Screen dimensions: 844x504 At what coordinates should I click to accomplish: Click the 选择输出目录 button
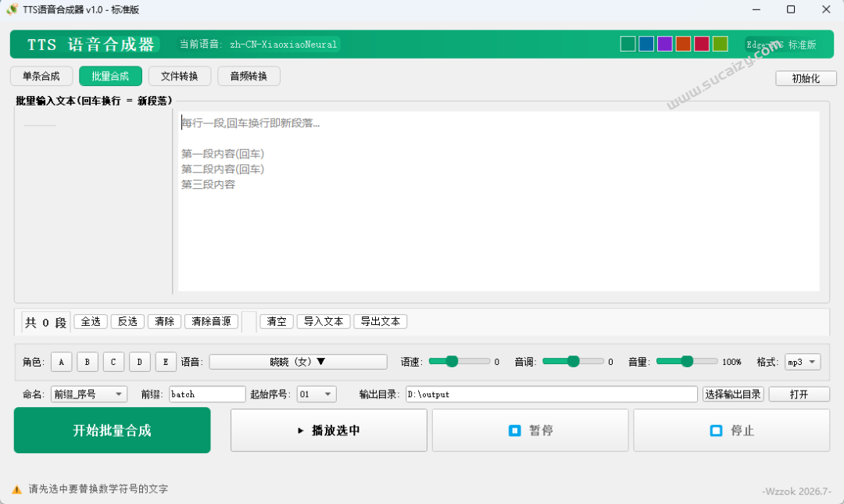point(733,394)
